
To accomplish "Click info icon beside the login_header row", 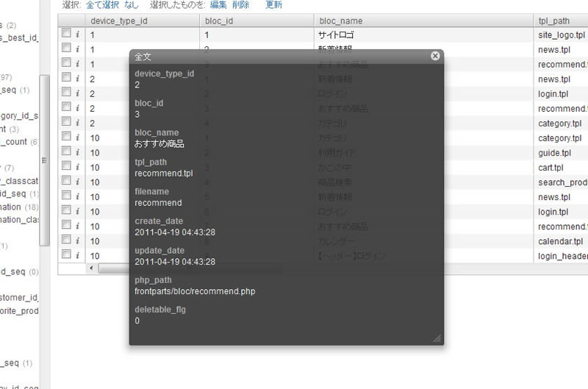I will point(77,255).
